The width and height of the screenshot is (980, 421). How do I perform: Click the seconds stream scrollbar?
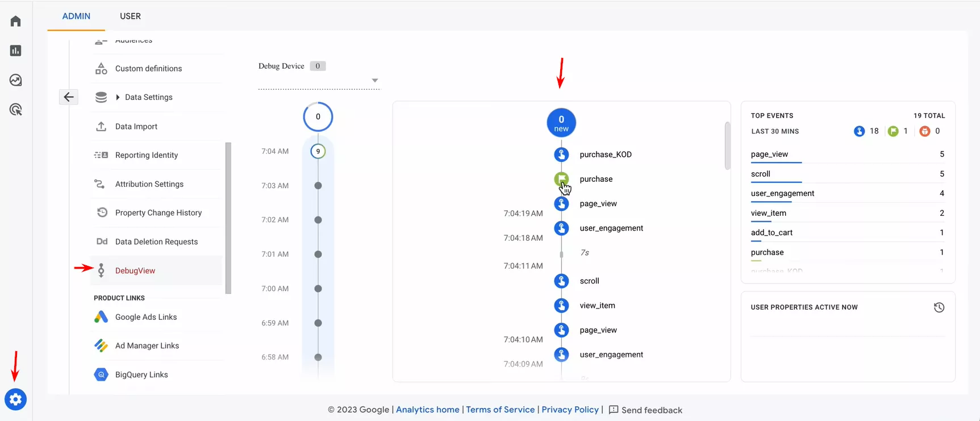728,145
